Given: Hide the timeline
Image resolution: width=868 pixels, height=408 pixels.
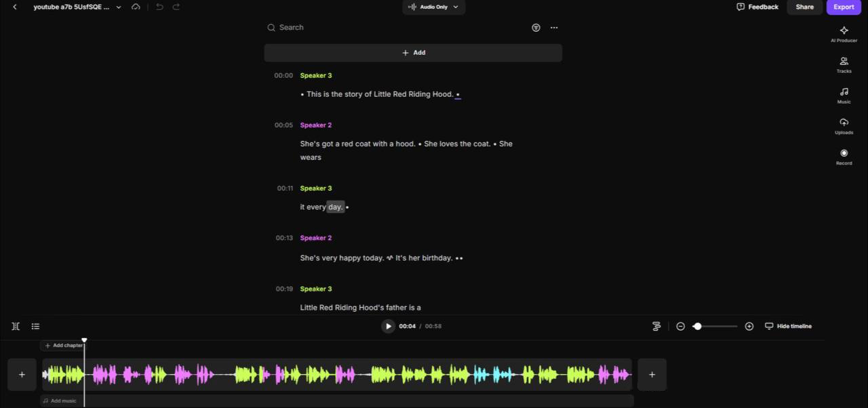Looking at the screenshot, I should point(788,327).
